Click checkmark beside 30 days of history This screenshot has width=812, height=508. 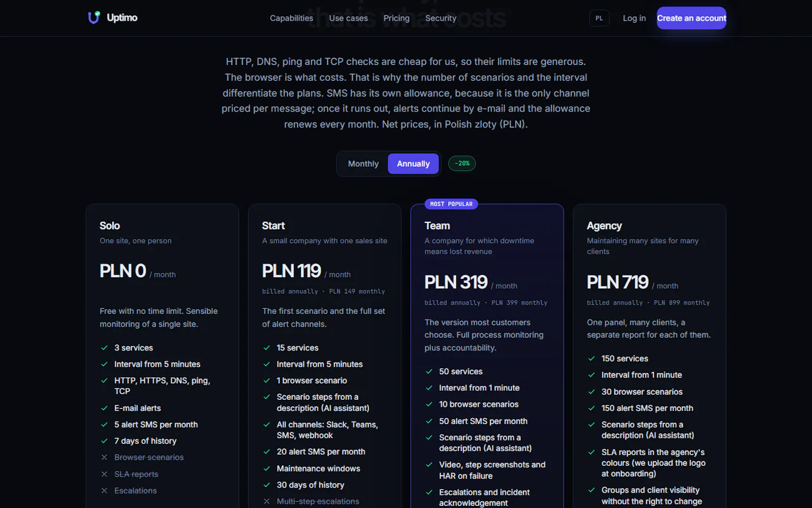coord(266,485)
